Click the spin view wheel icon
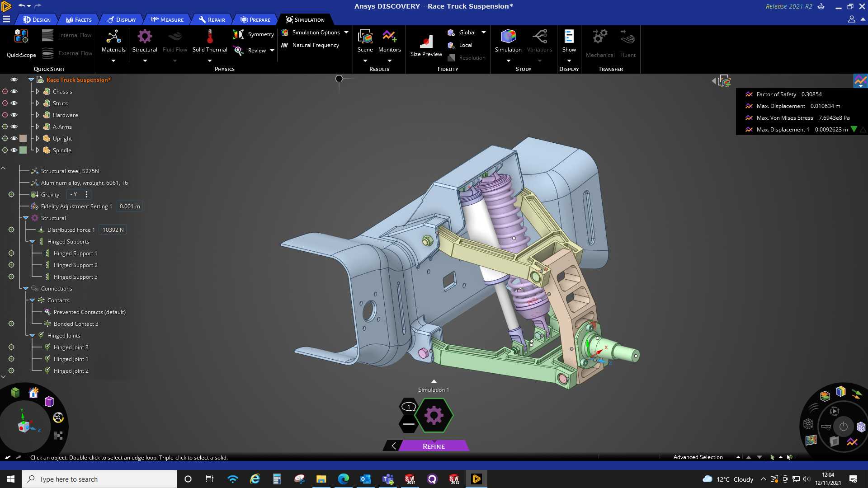868x488 pixels. click(x=58, y=418)
